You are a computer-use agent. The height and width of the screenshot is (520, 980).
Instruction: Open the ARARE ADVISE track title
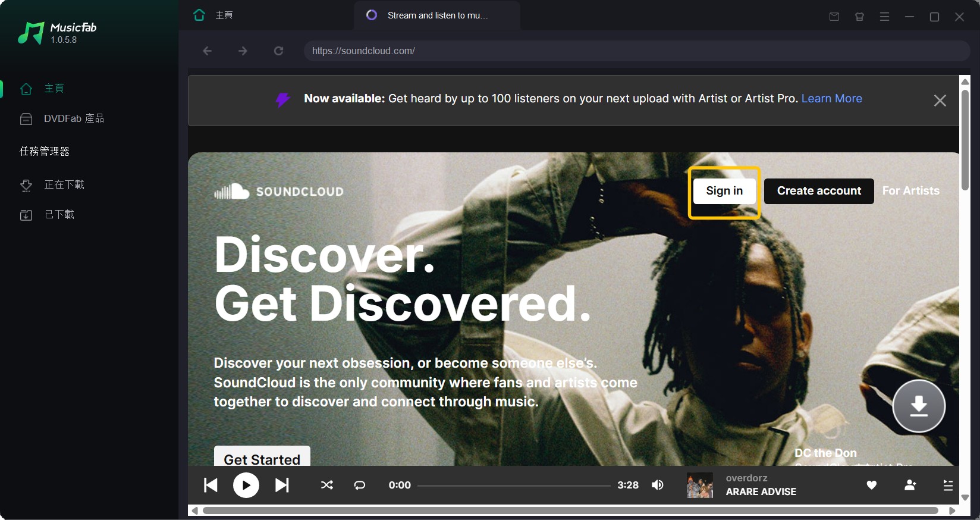[x=761, y=492]
